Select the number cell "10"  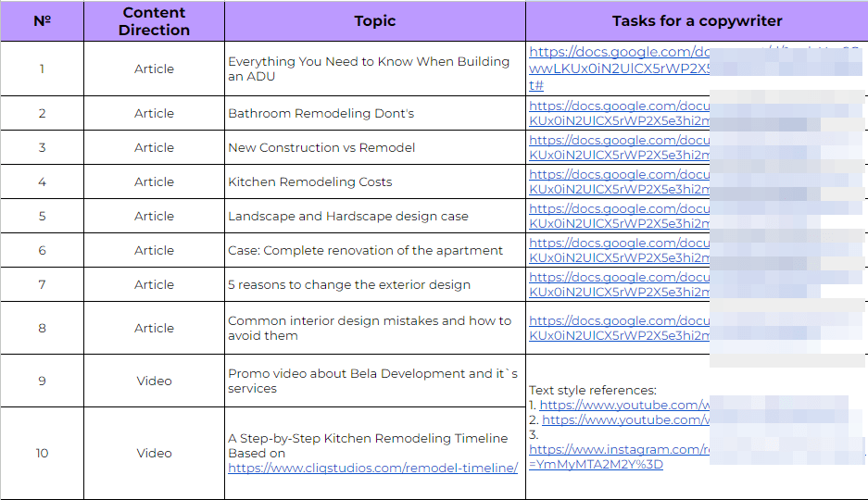(x=42, y=454)
